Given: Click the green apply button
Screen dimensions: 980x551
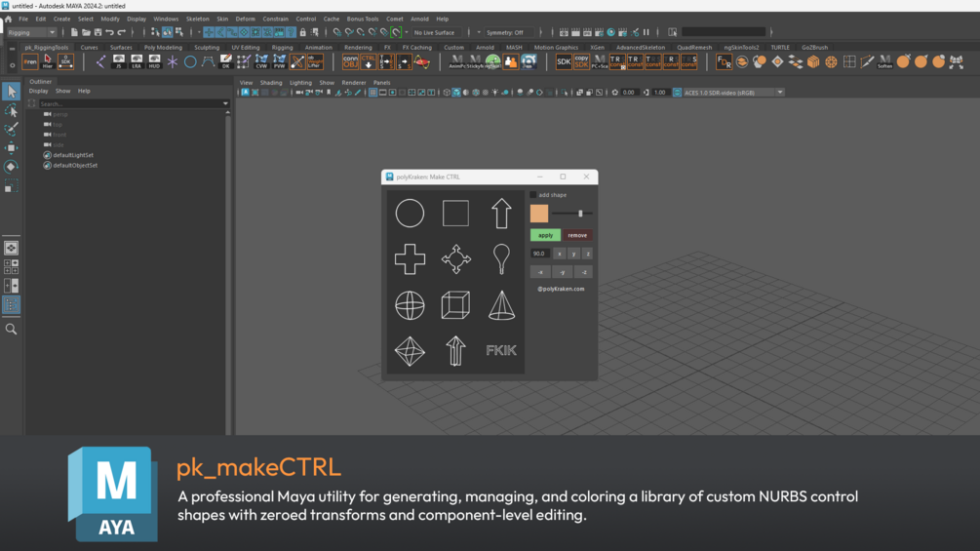Looking at the screenshot, I should [546, 236].
